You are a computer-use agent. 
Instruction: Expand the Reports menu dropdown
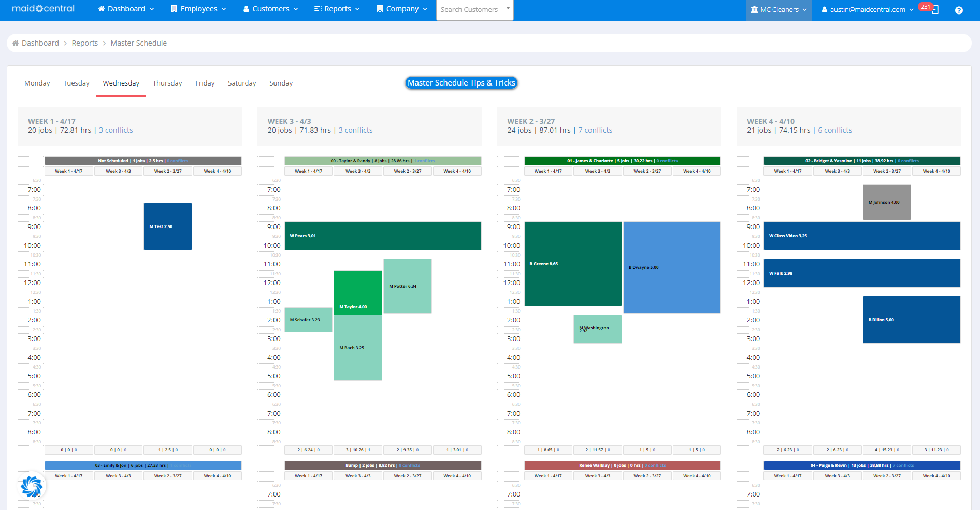[337, 9]
